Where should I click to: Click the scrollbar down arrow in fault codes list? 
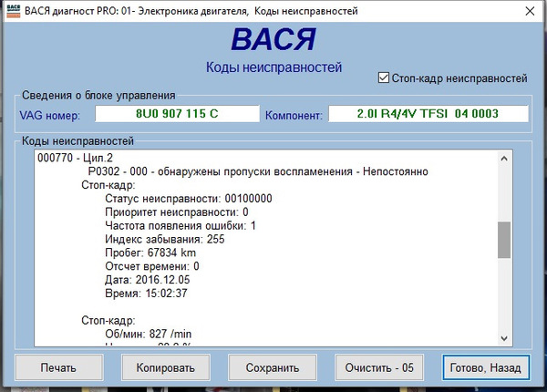(x=503, y=338)
